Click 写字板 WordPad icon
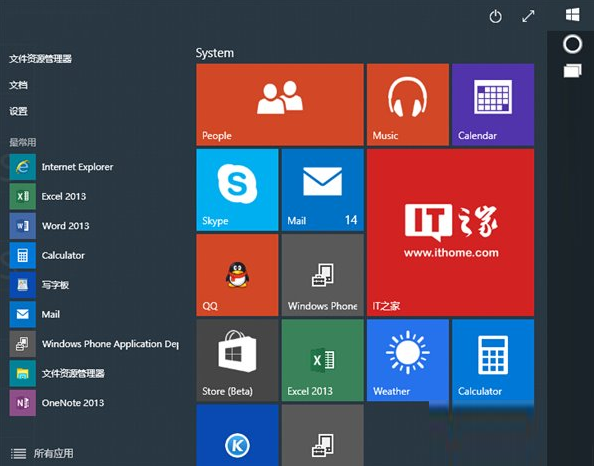 (x=23, y=285)
